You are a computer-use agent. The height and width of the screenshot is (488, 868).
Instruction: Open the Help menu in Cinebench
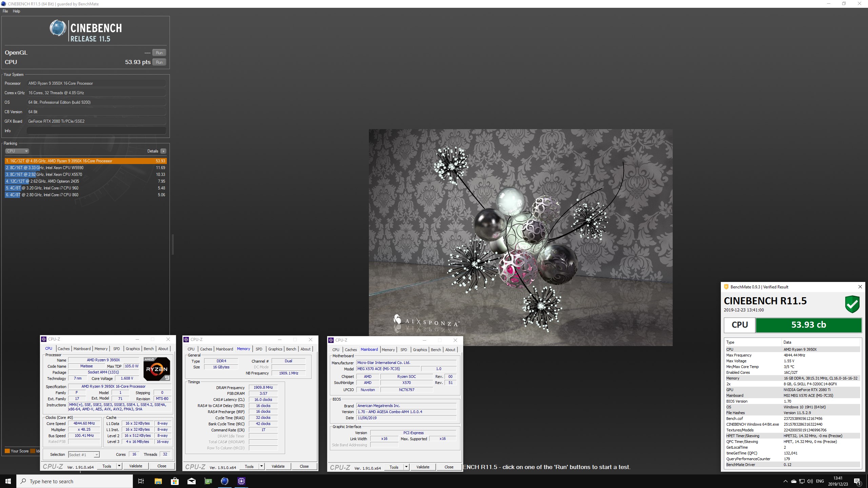[x=16, y=11]
